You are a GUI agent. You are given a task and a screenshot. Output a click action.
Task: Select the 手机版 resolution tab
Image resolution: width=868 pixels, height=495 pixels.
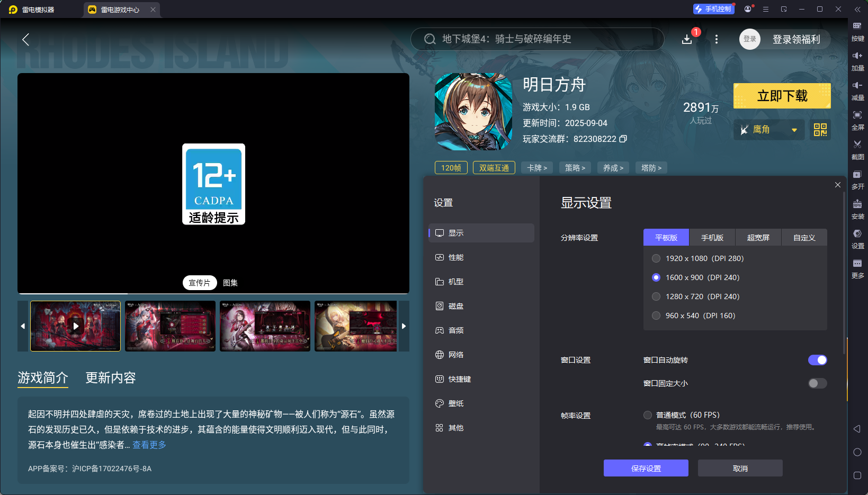tap(712, 238)
